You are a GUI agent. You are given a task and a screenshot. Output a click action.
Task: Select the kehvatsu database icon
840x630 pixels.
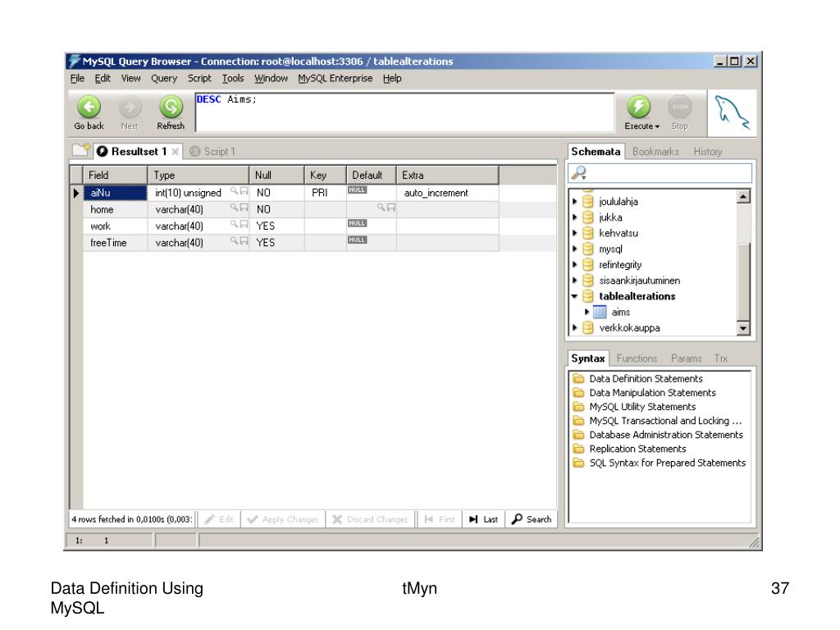tap(587, 233)
